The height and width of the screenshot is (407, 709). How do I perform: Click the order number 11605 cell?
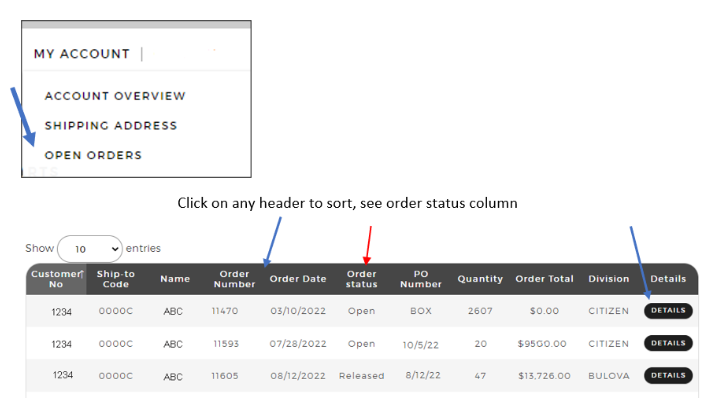(225, 376)
